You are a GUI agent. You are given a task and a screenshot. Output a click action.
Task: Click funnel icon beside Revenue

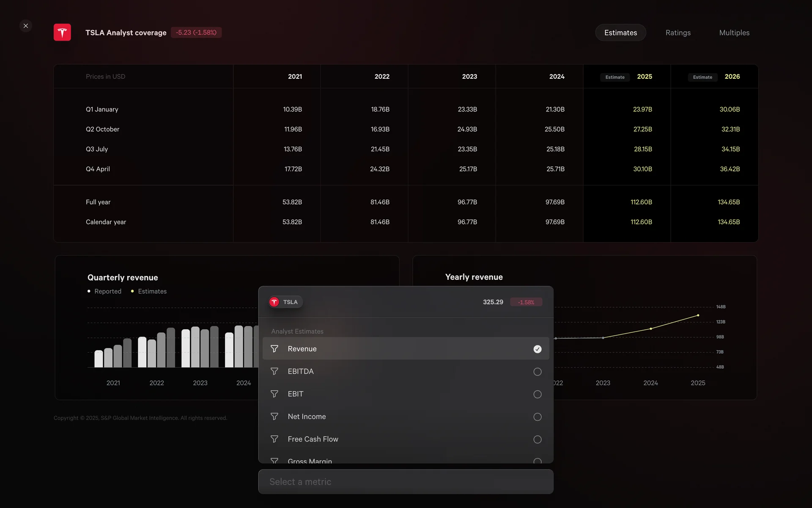tap(274, 349)
